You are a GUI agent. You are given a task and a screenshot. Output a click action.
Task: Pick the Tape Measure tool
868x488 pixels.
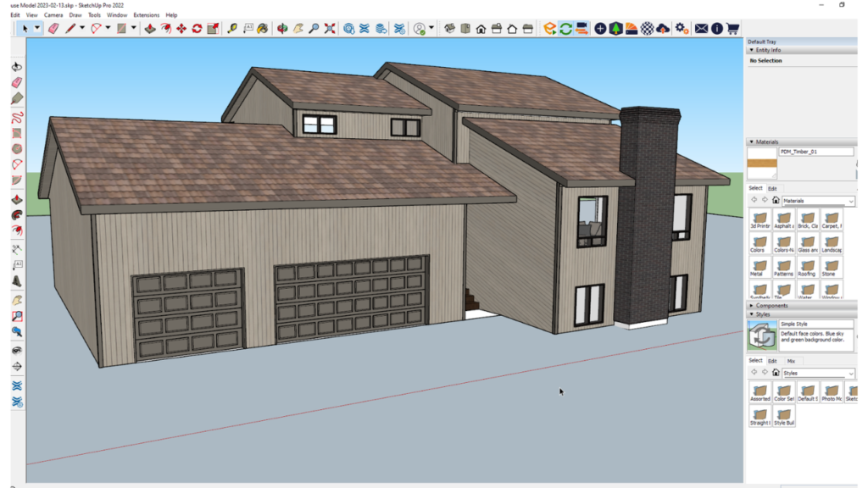(x=231, y=29)
